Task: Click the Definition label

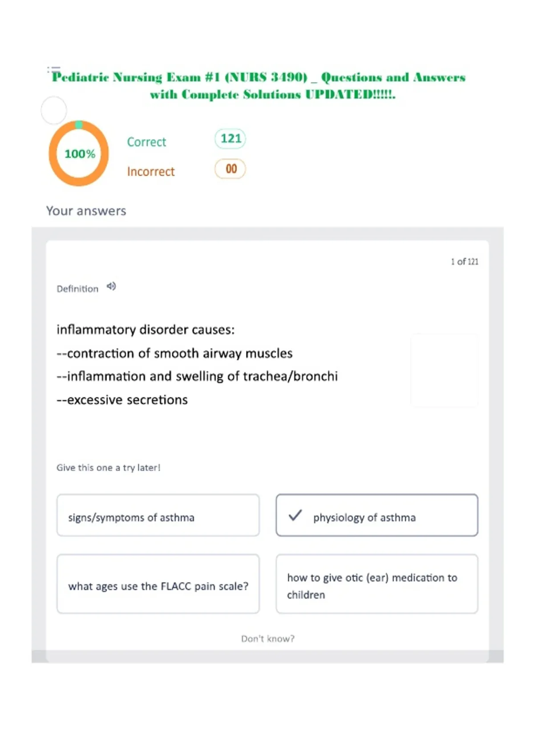Action: point(77,289)
